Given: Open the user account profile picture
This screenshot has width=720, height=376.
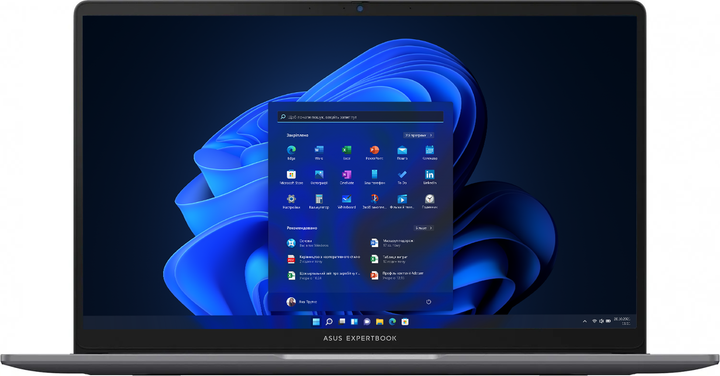Looking at the screenshot, I should click(x=291, y=302).
